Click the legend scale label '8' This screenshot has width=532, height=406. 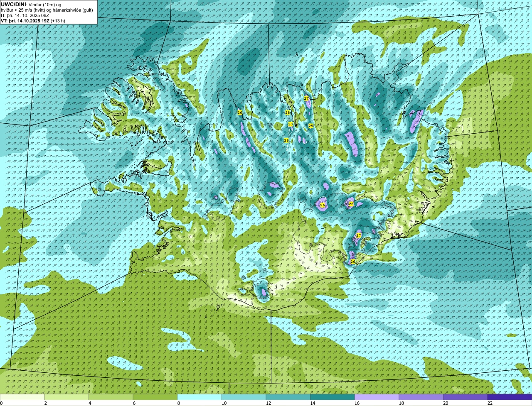178,403
